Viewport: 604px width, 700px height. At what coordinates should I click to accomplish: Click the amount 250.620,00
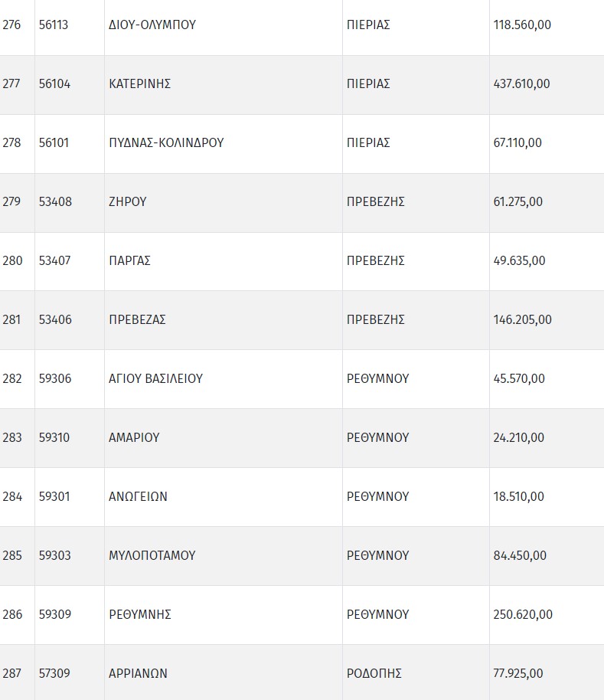click(x=523, y=614)
